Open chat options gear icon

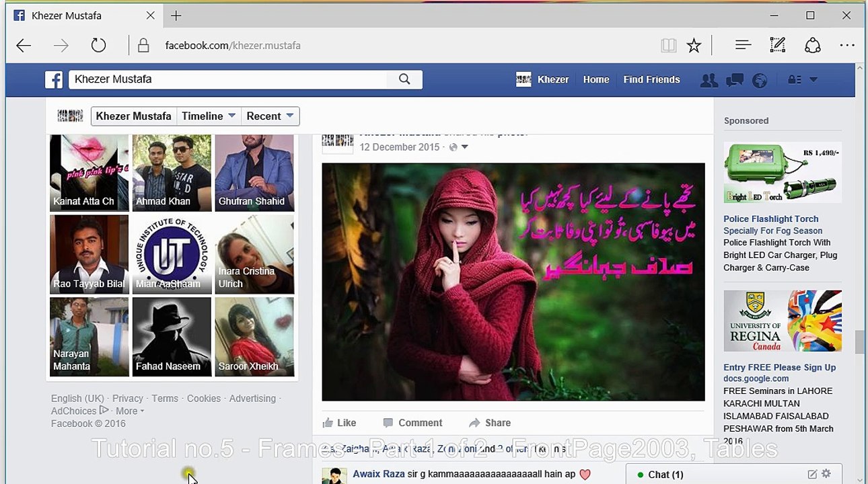point(826,474)
